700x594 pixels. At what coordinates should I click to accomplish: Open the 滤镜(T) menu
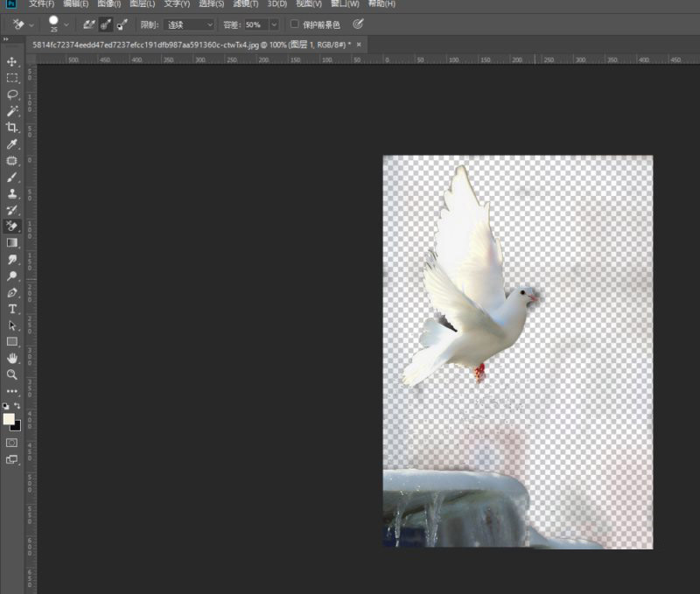click(x=245, y=4)
